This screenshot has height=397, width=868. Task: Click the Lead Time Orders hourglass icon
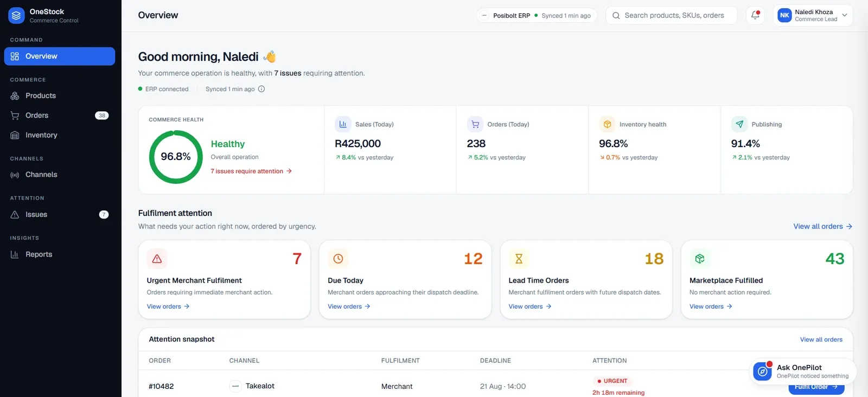coord(519,259)
